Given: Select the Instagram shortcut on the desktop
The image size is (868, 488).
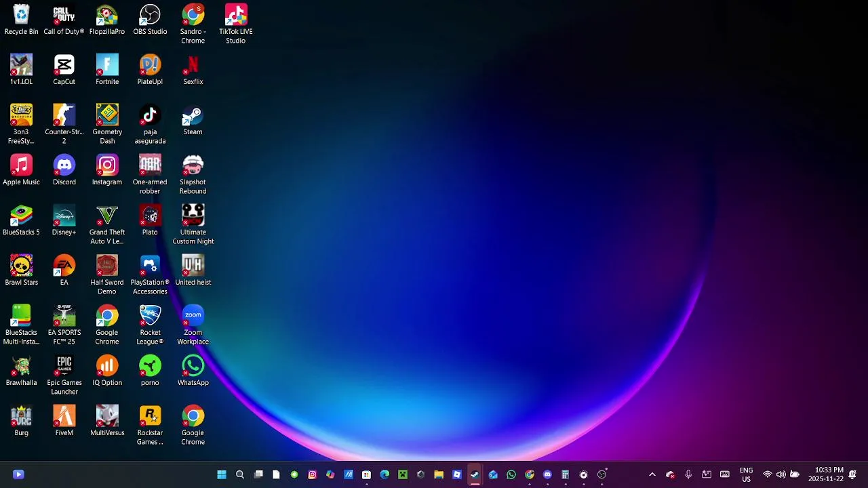Looking at the screenshot, I should pos(107,170).
